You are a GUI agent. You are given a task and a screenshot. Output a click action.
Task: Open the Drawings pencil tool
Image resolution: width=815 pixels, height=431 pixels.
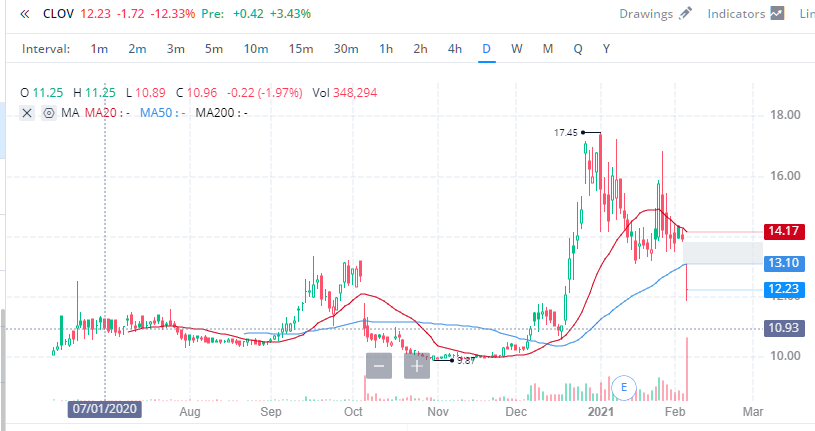click(686, 14)
